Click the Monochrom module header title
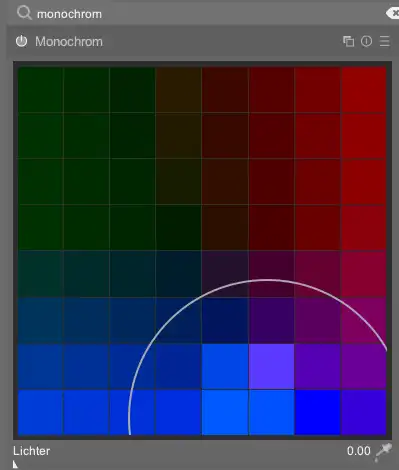The image size is (399, 470). point(69,42)
